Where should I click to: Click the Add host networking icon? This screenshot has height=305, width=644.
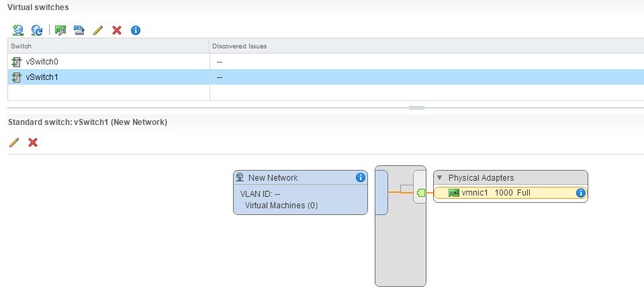click(18, 30)
